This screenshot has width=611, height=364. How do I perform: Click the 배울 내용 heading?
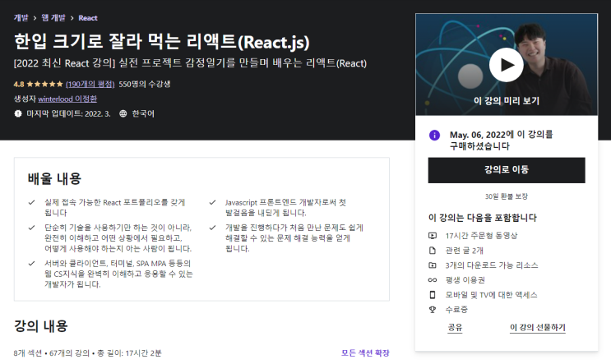click(54, 178)
